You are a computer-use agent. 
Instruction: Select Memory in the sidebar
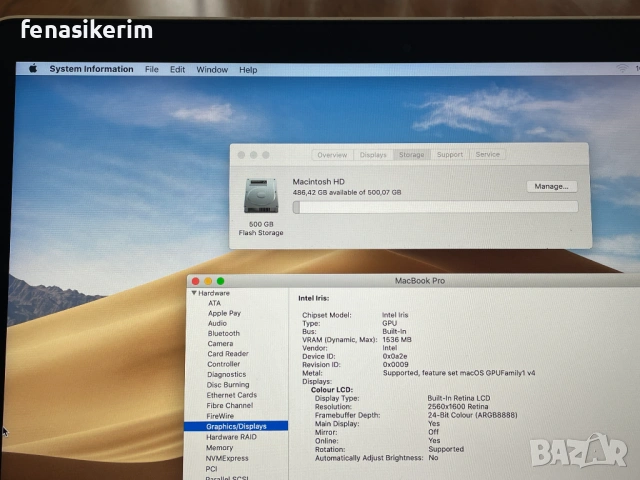219,448
